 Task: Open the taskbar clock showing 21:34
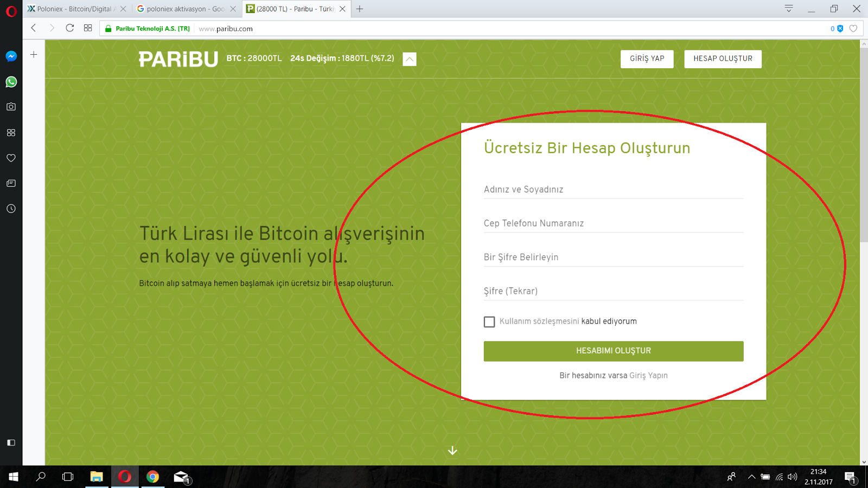point(818,477)
